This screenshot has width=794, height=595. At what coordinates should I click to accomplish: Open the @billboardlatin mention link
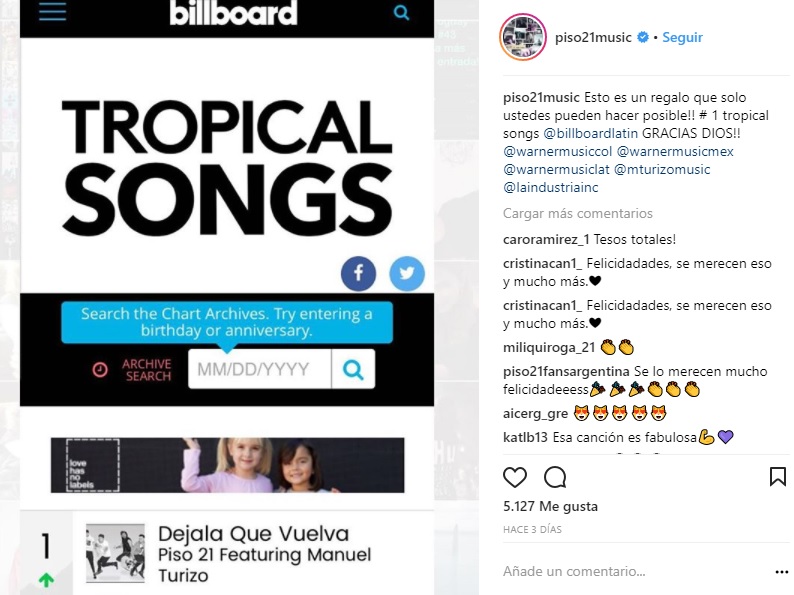[x=590, y=133]
